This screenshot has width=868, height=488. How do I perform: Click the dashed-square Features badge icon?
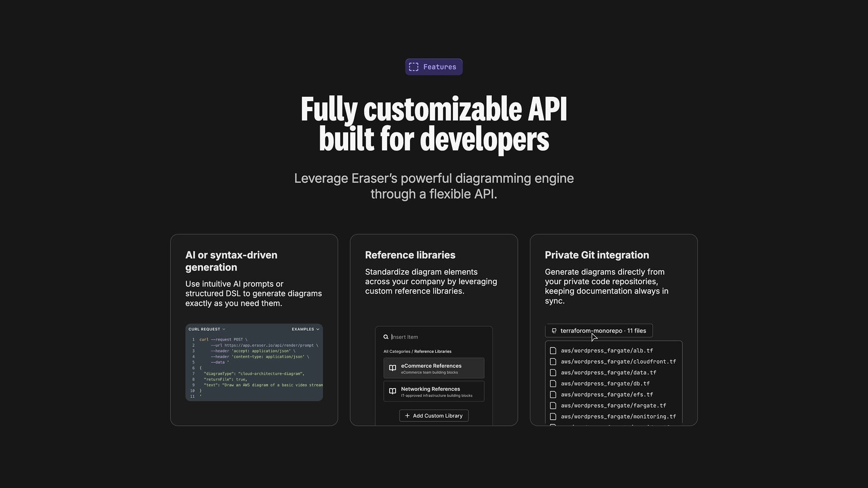click(x=414, y=67)
